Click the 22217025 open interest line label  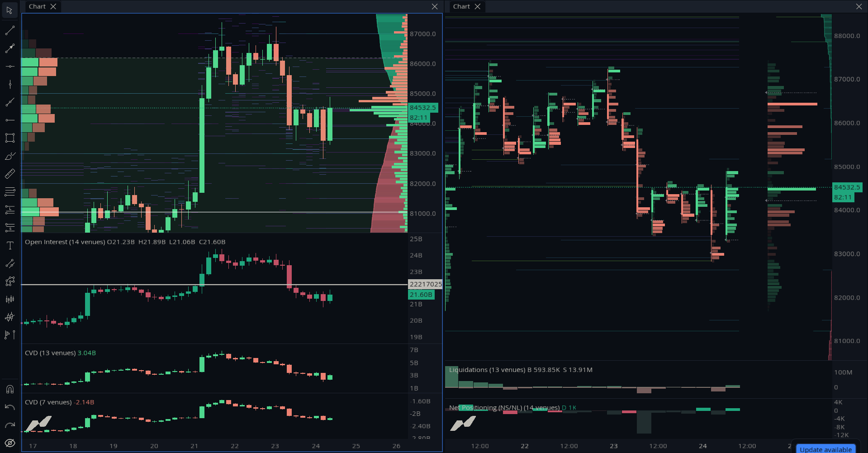(426, 284)
